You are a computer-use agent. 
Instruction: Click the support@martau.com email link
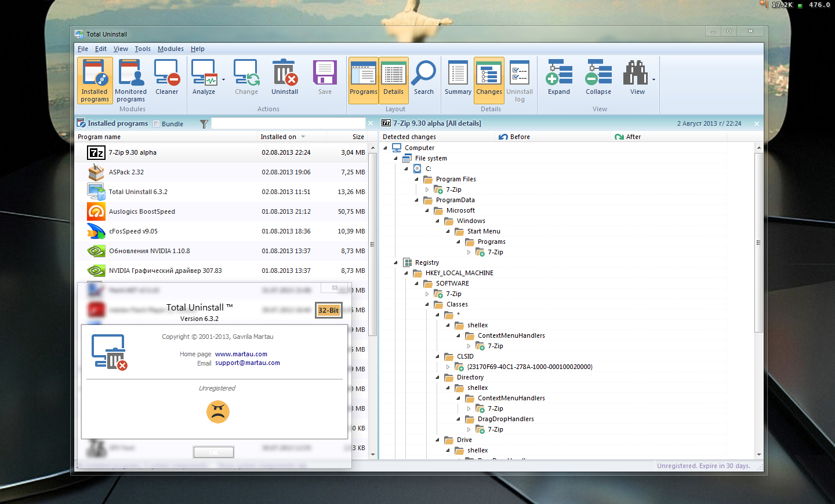pos(248,363)
